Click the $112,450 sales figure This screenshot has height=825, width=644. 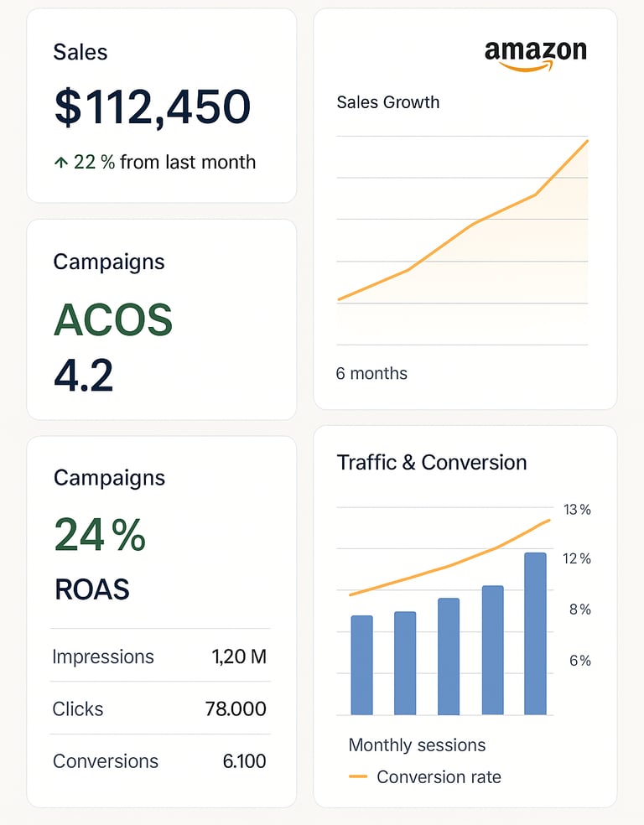click(x=153, y=108)
